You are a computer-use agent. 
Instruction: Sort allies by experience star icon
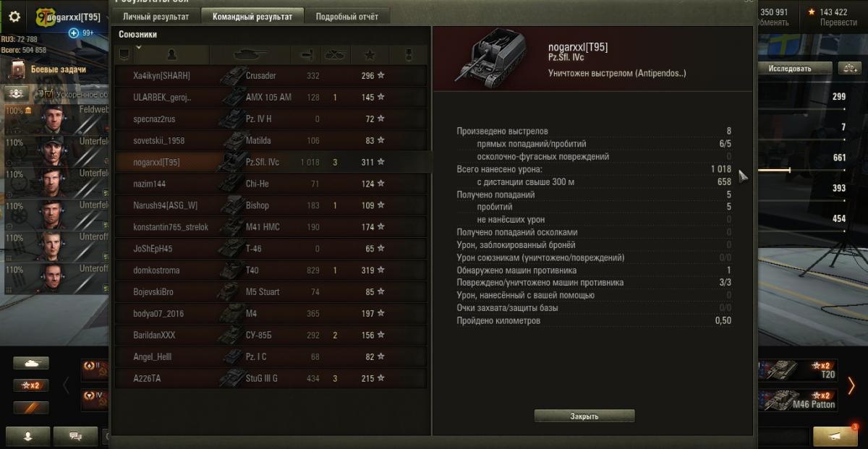click(x=370, y=54)
